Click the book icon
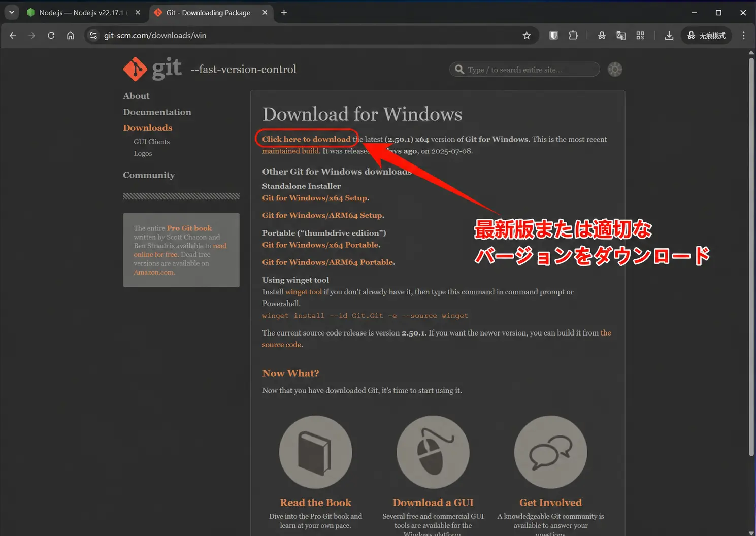This screenshot has height=536, width=756. [315, 452]
